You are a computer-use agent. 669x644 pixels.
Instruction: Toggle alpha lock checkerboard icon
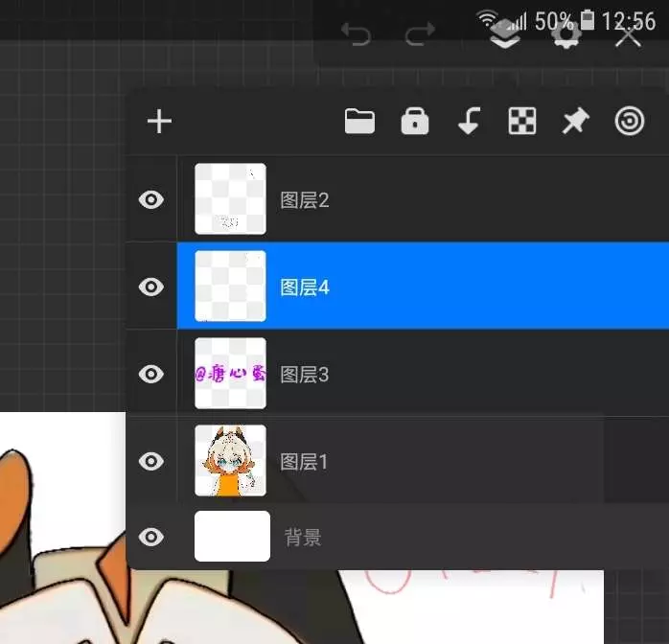[521, 122]
